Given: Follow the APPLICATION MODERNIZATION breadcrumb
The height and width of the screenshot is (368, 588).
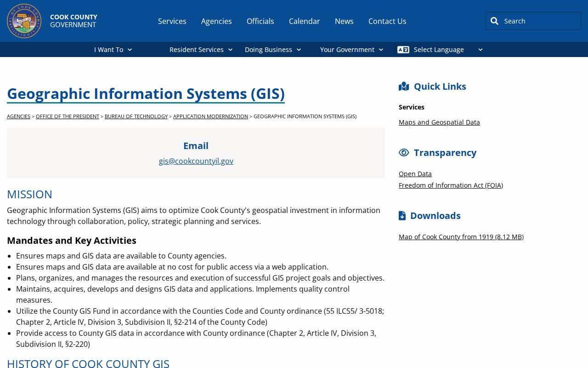Looking at the screenshot, I should click(210, 116).
